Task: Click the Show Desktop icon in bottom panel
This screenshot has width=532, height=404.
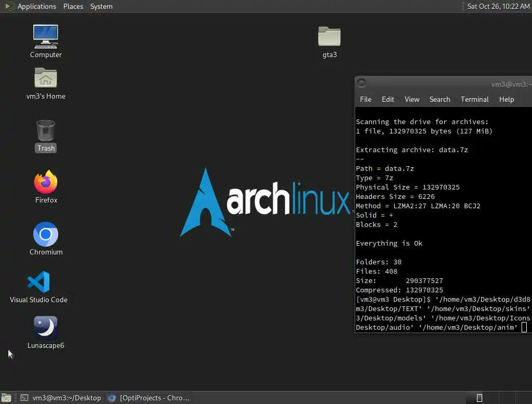Action: click(6, 398)
